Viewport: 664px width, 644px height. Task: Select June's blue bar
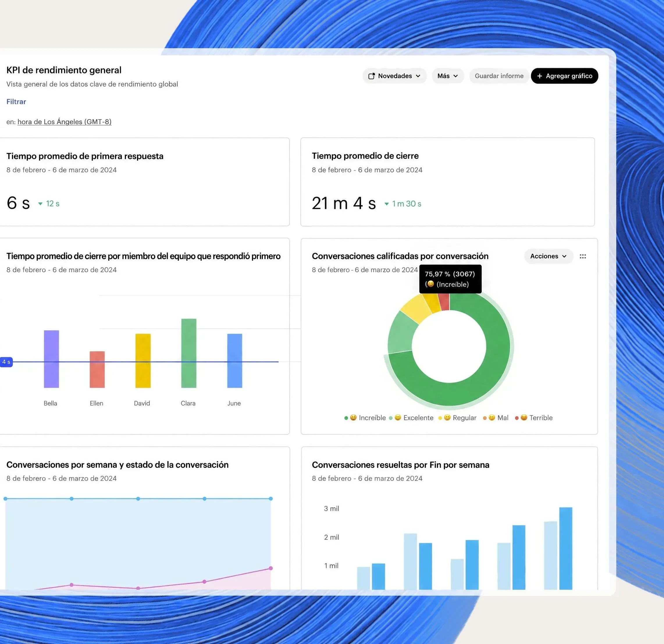coord(234,360)
